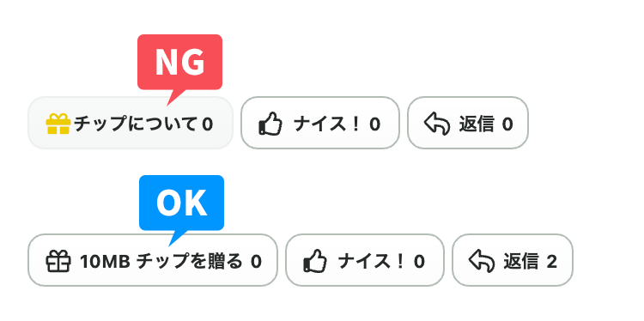Image resolution: width=644 pixels, height=321 pixels.
Task: Click the reply count 2
Action: coord(552,262)
